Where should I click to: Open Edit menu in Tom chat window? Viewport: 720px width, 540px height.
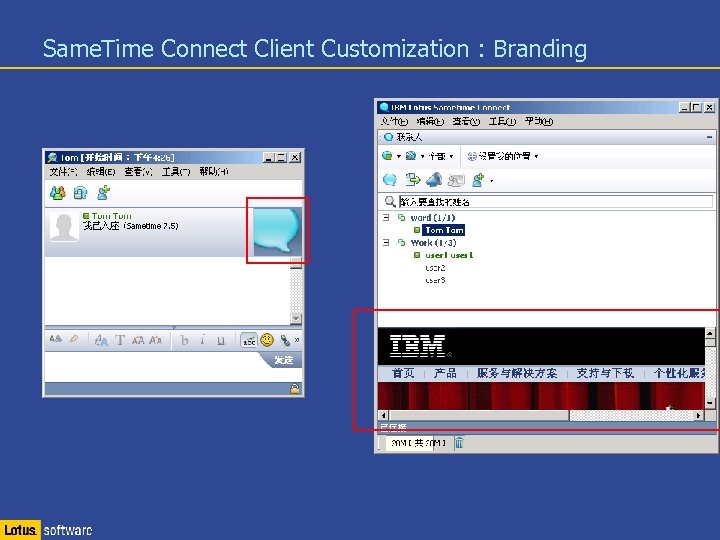tap(101, 172)
